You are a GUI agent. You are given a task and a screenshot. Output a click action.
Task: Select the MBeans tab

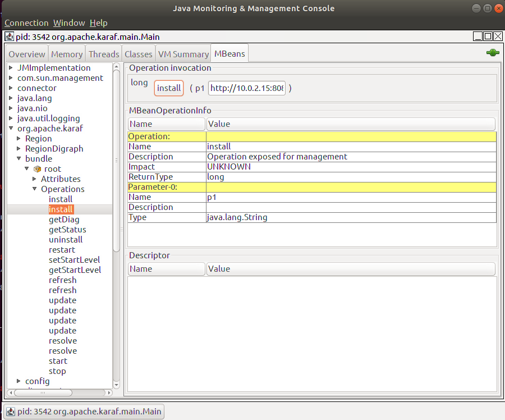[229, 53]
